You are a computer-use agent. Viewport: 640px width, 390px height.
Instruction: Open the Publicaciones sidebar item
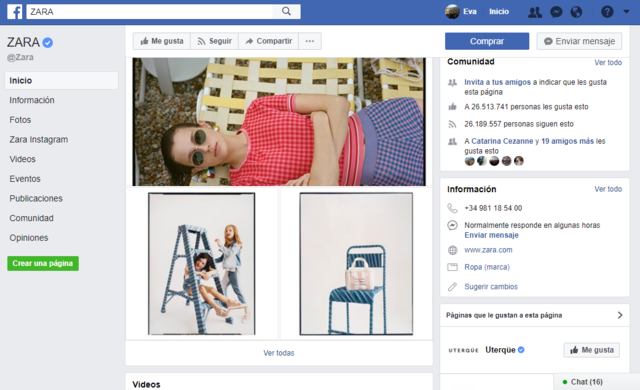coord(36,198)
